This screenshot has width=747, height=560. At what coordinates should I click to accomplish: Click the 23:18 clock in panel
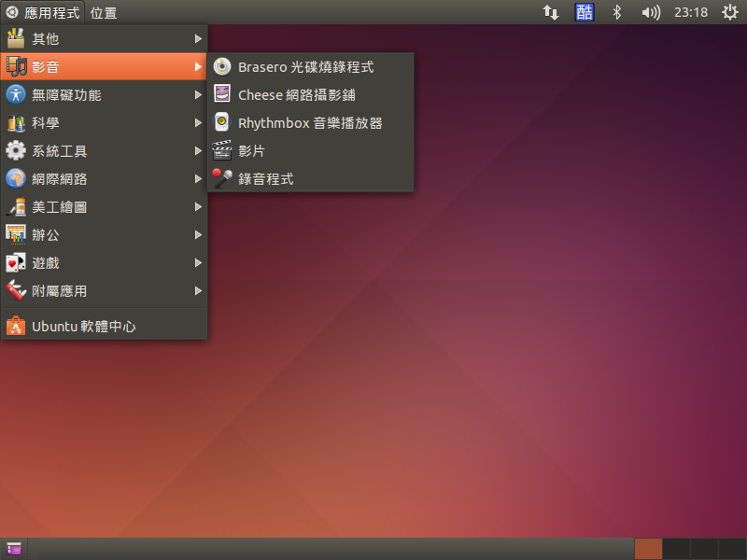click(x=691, y=12)
